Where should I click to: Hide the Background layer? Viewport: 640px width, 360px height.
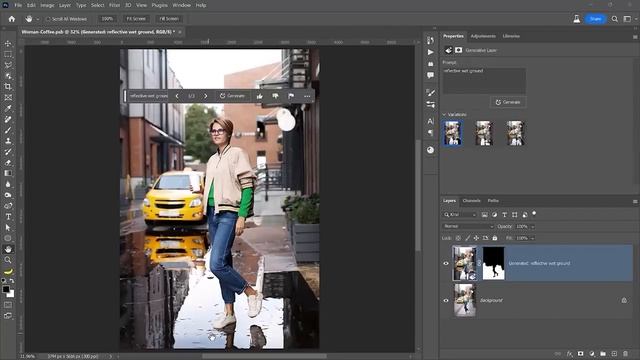[446, 300]
